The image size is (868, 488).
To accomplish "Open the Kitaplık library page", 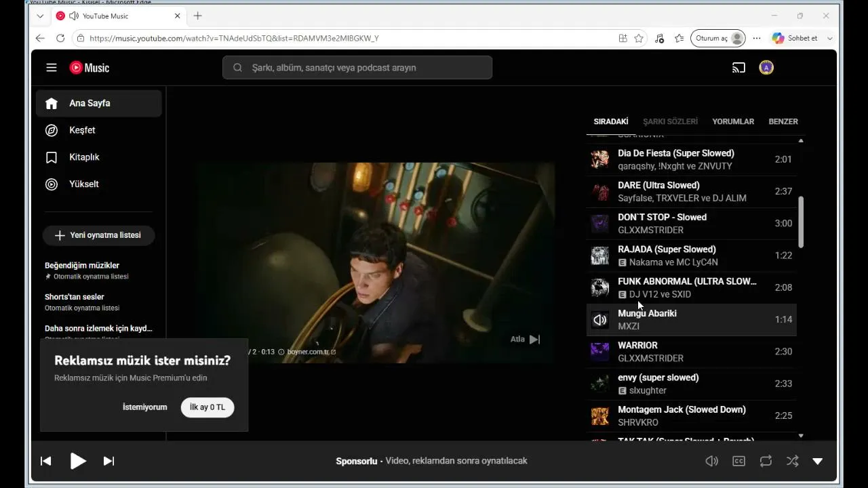I will coord(99,157).
